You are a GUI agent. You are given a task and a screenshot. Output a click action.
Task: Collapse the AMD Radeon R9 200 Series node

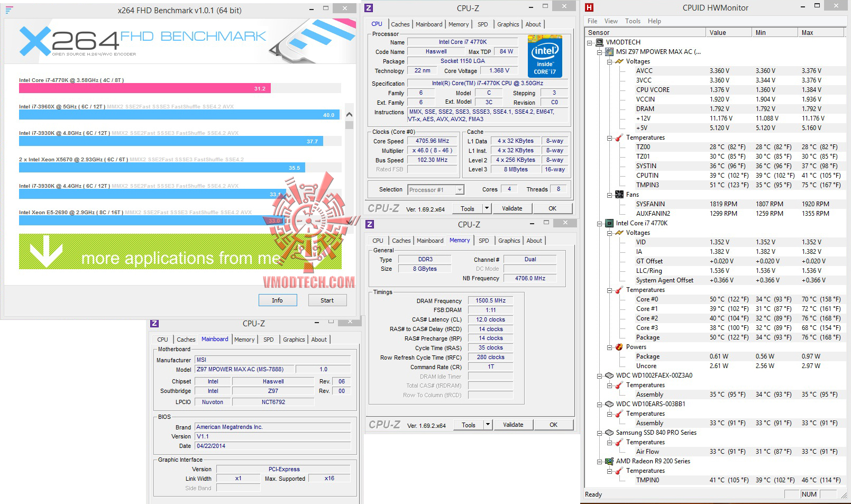click(600, 462)
